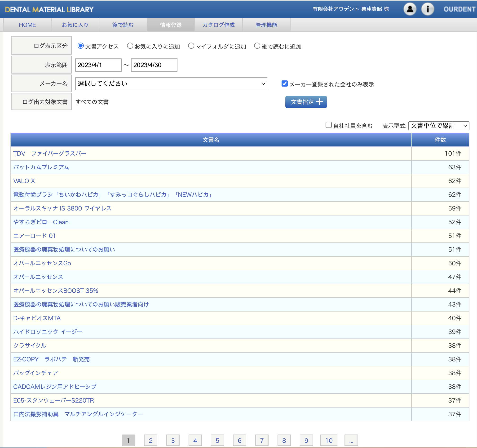Open 管理機能 tab
The height and width of the screenshot is (448, 477).
point(266,25)
